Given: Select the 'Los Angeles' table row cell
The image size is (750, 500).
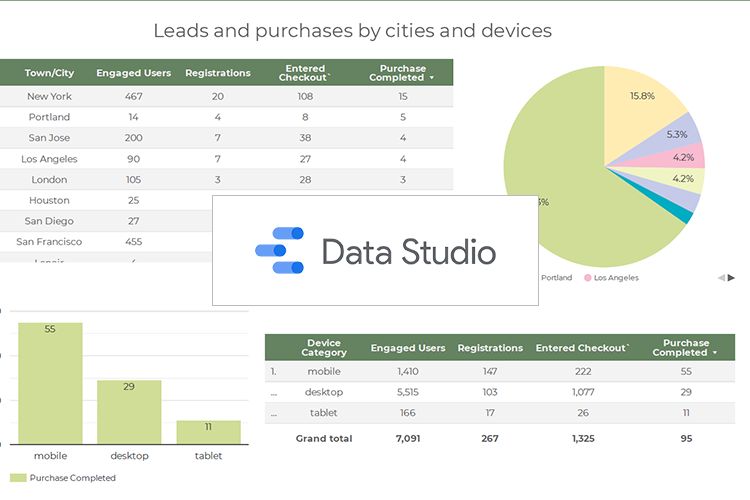Looking at the screenshot, I should [49, 159].
